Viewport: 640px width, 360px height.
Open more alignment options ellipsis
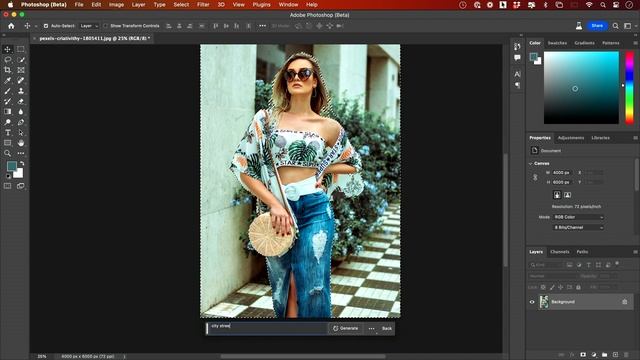262,26
